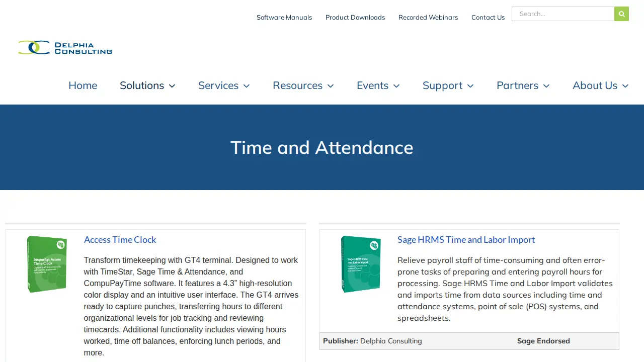644x362 pixels.
Task: Expand the Events menu chevron
Action: coord(396,86)
